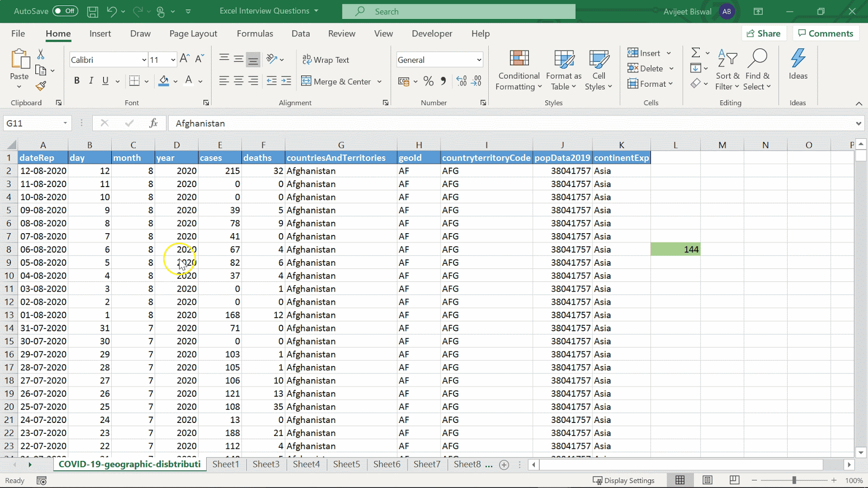Toggle Bold formatting

coord(76,81)
